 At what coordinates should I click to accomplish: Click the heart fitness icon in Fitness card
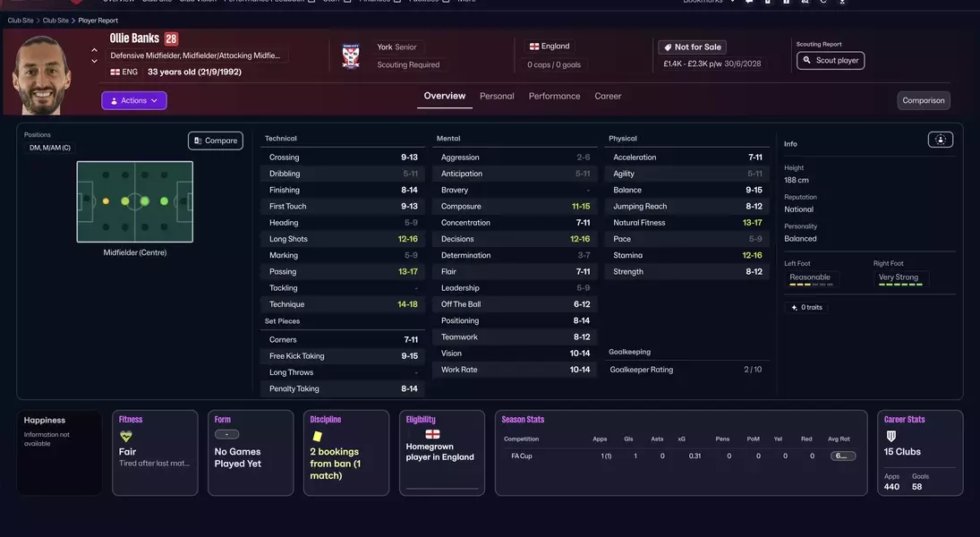tap(126, 437)
